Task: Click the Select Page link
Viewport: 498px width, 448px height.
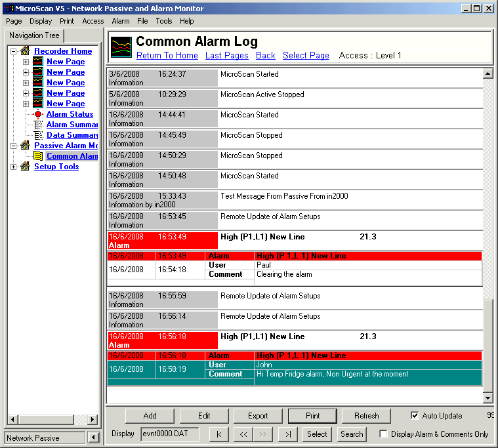Action: tap(306, 55)
